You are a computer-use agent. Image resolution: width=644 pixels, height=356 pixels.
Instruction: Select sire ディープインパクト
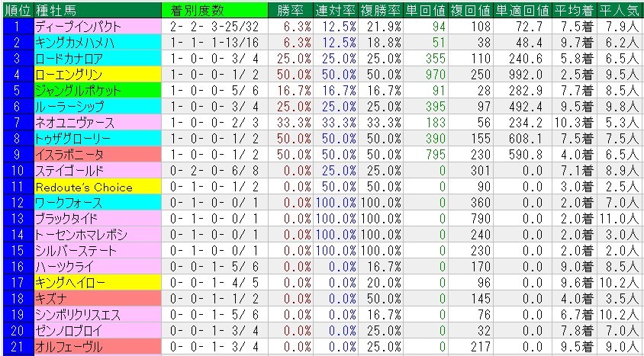[98, 27]
